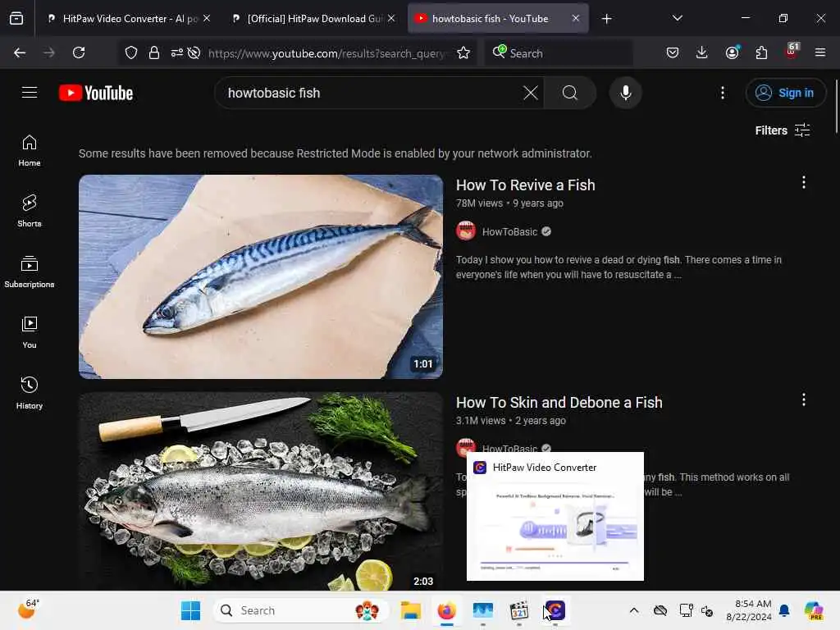The image size is (840, 630).
Task: Open more options for Skin and Debone a Fish
Action: tap(804, 399)
